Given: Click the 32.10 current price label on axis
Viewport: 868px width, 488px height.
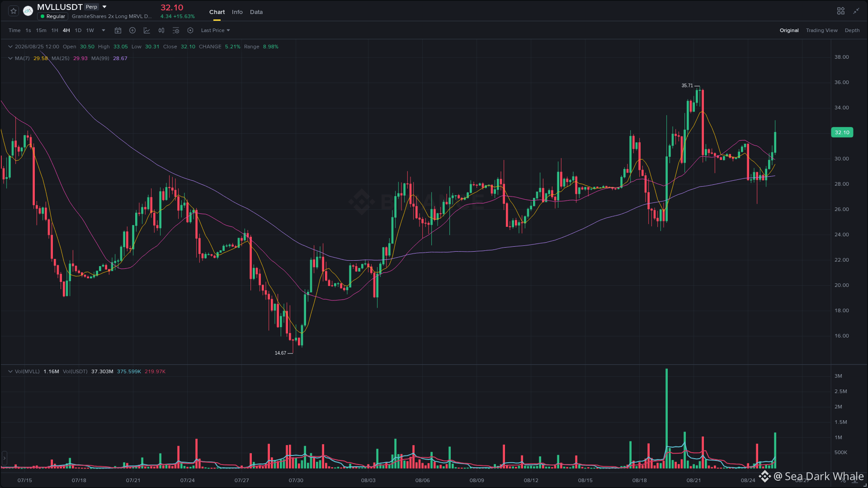Looking at the screenshot, I should [x=842, y=132].
